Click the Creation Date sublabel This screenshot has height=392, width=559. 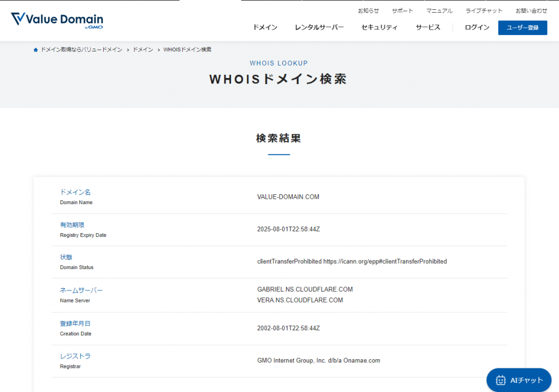[x=75, y=334]
